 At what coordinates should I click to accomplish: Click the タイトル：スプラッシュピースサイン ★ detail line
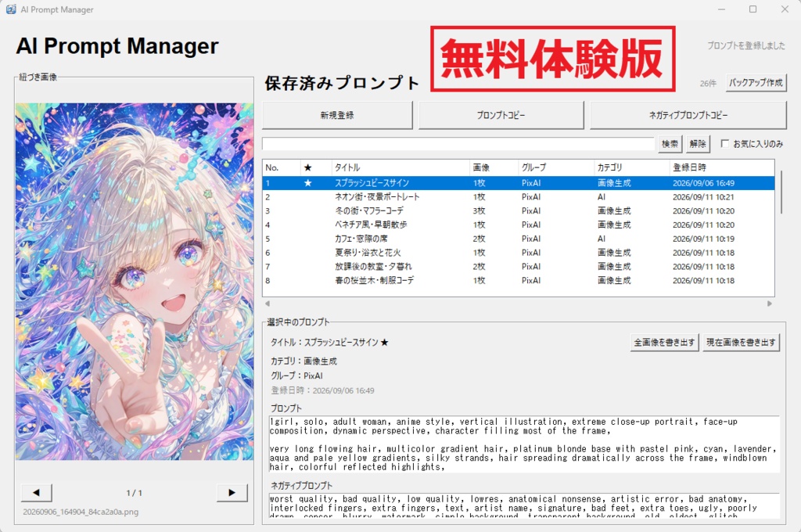pyautogui.click(x=329, y=343)
